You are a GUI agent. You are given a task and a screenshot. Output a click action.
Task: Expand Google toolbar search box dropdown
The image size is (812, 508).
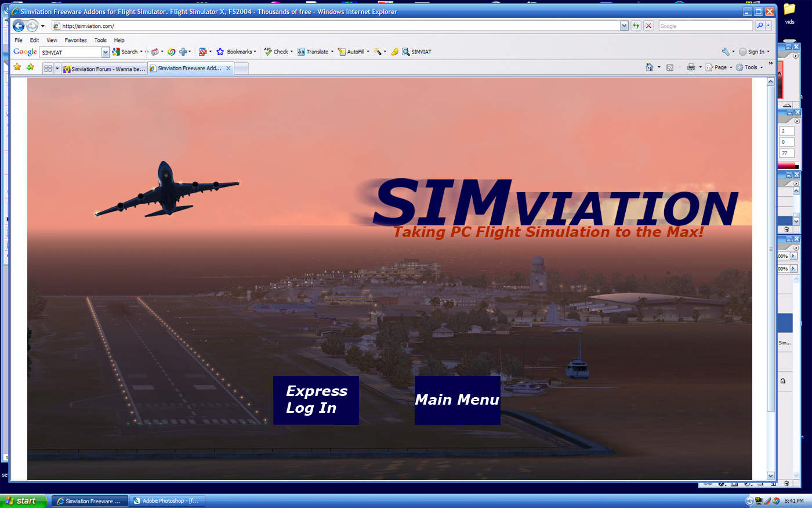click(106, 52)
